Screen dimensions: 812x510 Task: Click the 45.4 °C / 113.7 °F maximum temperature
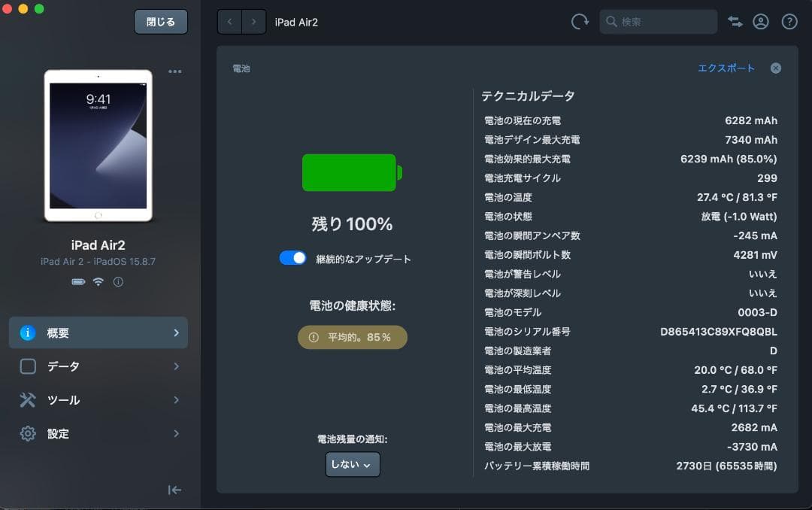pos(734,408)
